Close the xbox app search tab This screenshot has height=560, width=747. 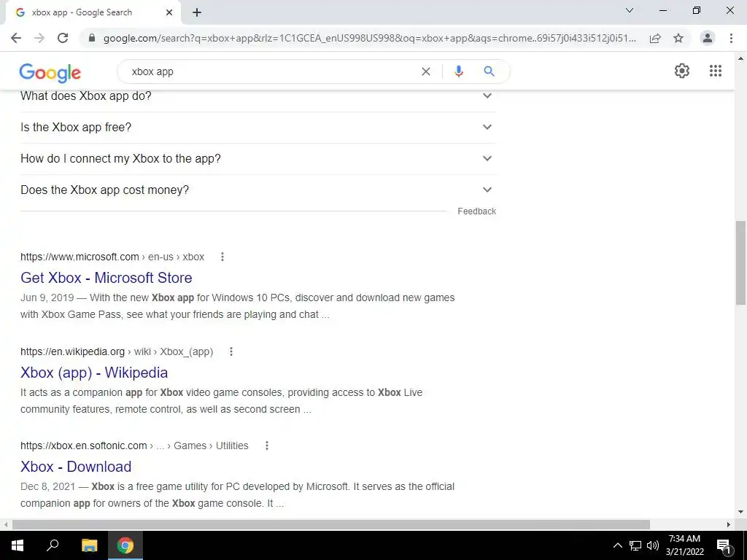[169, 13]
